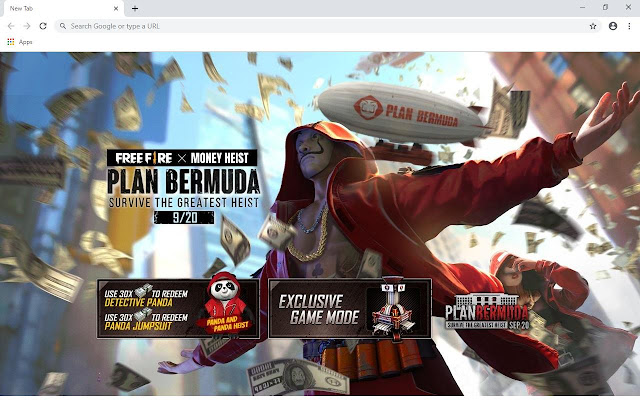Viewport: 640px width, 400px height.
Task: Click the Plan Bermuda blimp
Action: coord(402,112)
